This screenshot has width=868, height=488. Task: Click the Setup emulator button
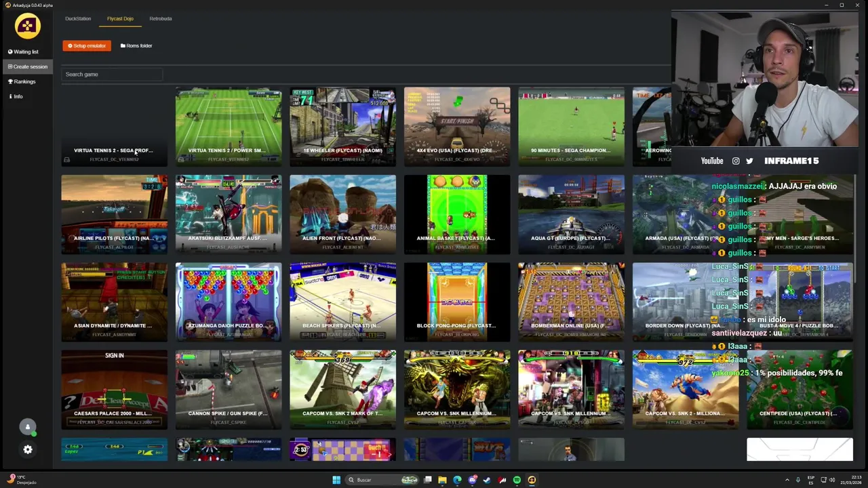(x=87, y=45)
